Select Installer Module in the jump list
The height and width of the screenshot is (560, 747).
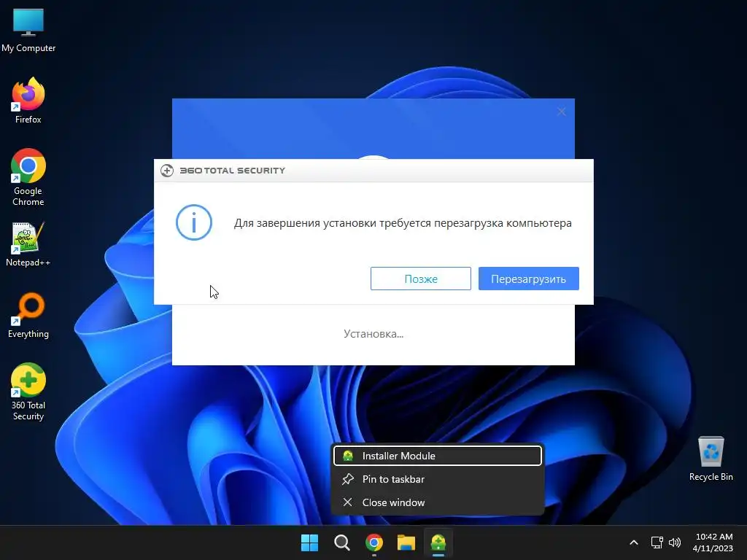(x=438, y=456)
